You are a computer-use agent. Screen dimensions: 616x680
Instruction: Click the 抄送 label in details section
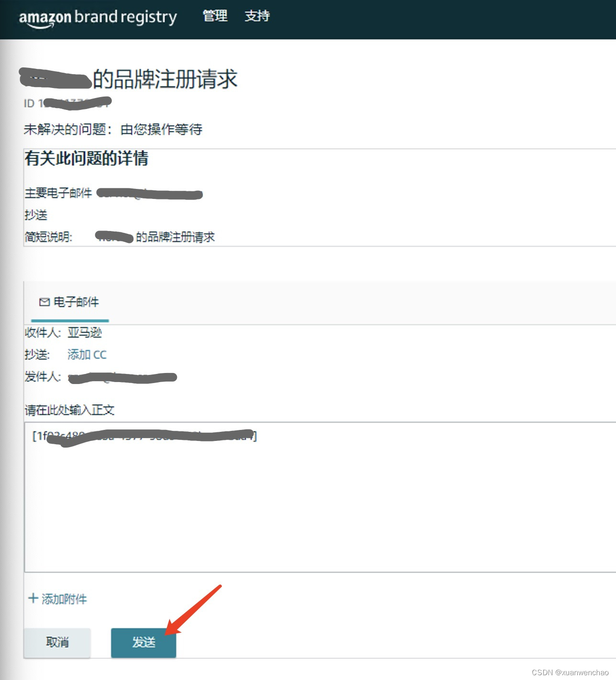[36, 215]
